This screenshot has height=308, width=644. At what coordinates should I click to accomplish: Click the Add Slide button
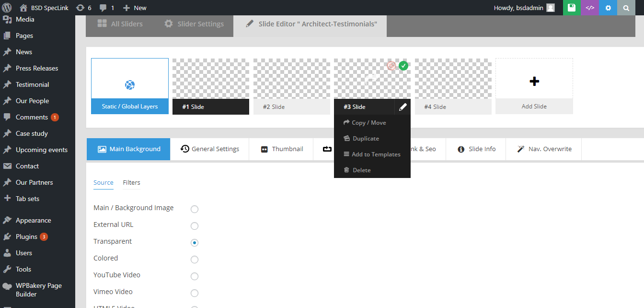tap(534, 86)
